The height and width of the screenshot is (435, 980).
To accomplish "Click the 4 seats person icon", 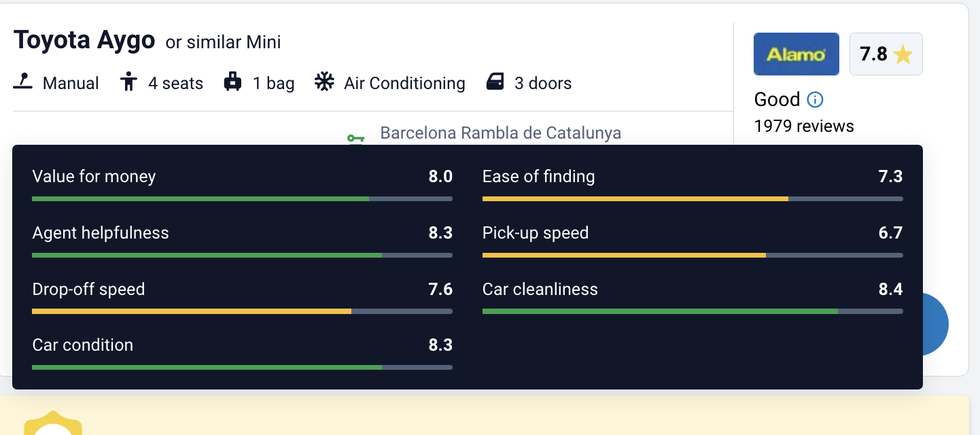I will coord(128,83).
